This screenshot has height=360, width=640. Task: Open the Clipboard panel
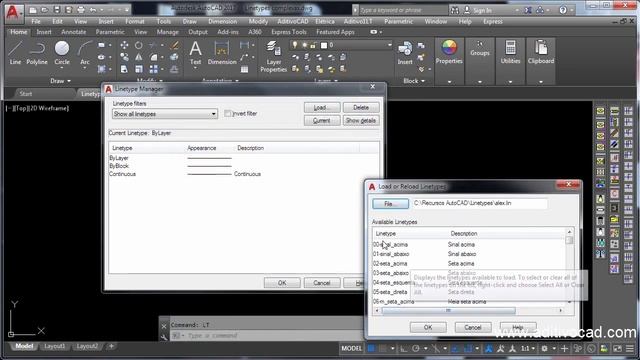click(541, 52)
